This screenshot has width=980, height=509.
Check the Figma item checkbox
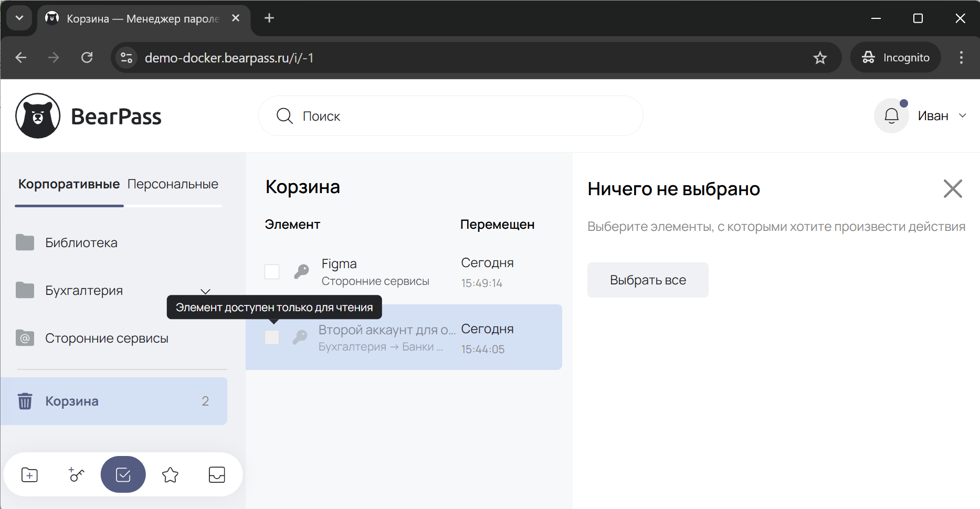click(272, 272)
